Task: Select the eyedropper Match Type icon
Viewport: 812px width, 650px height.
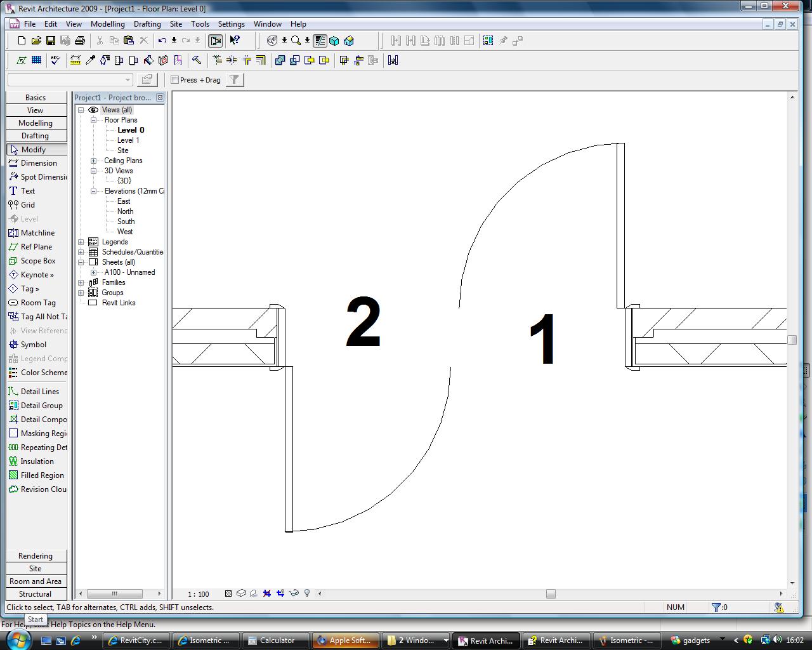Action: 90,60
